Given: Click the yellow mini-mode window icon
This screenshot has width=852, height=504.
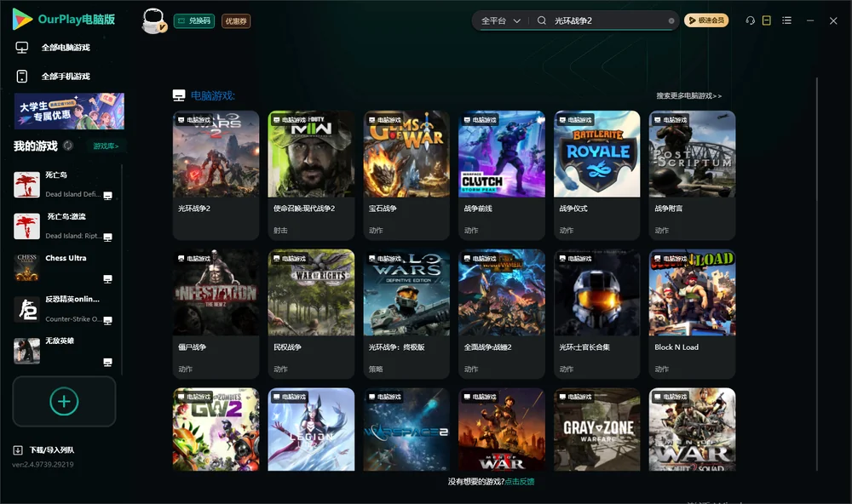Looking at the screenshot, I should click(767, 20).
